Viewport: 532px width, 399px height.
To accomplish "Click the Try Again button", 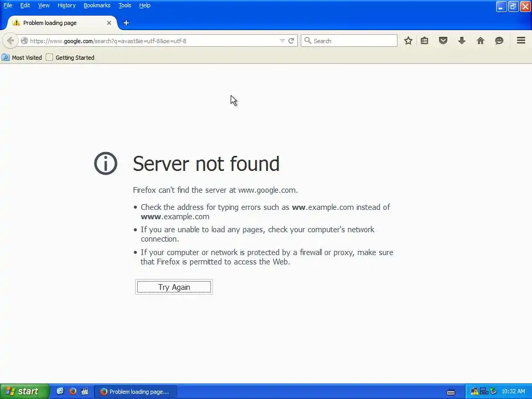I will coord(174,287).
